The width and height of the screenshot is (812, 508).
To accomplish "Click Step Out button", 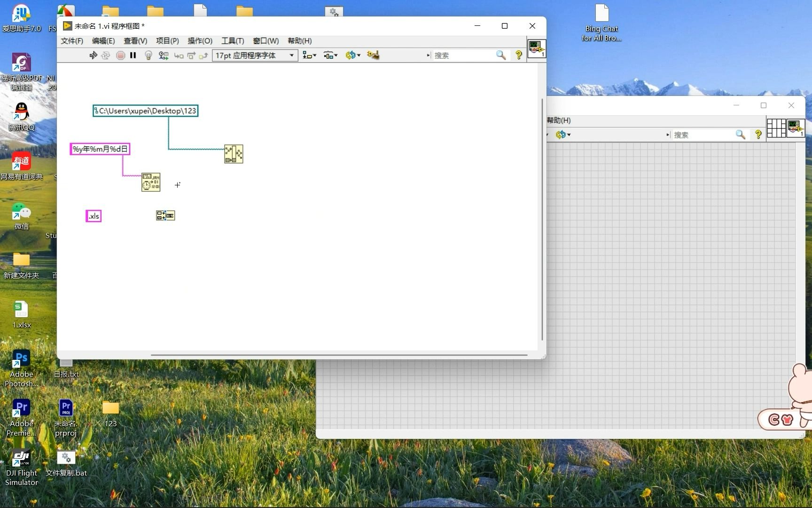I will point(203,56).
